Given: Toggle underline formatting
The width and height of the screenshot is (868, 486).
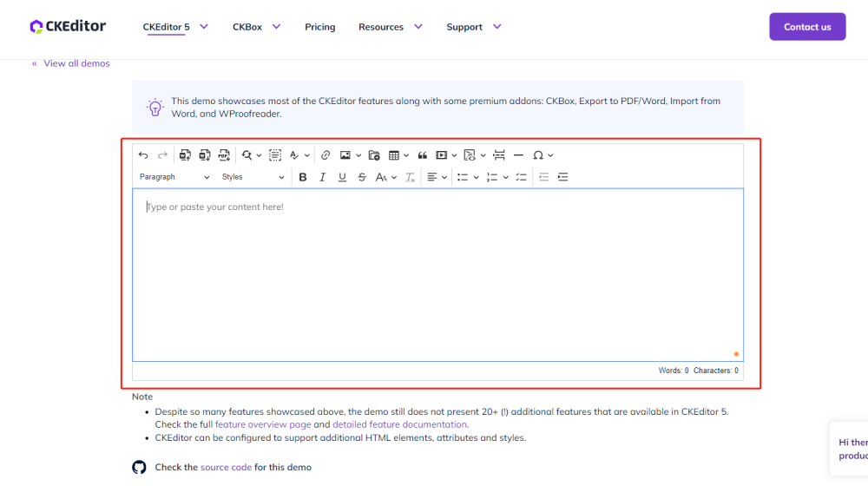Looking at the screenshot, I should point(342,177).
